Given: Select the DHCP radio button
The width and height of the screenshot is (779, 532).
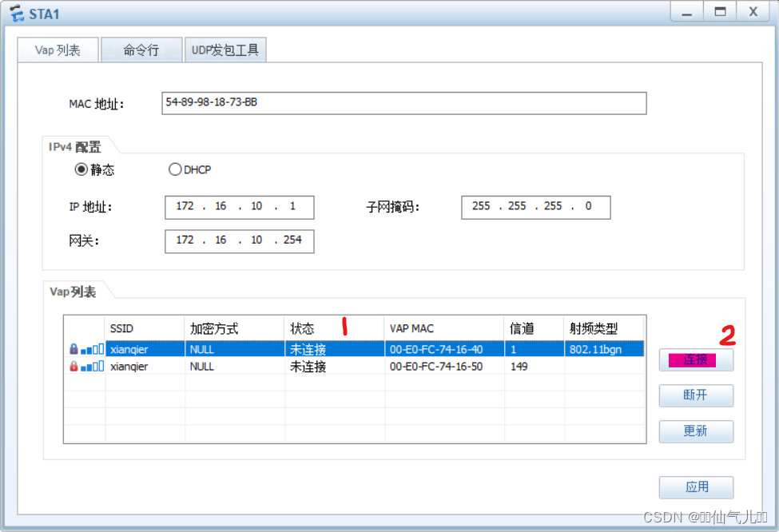Looking at the screenshot, I should 175,169.
